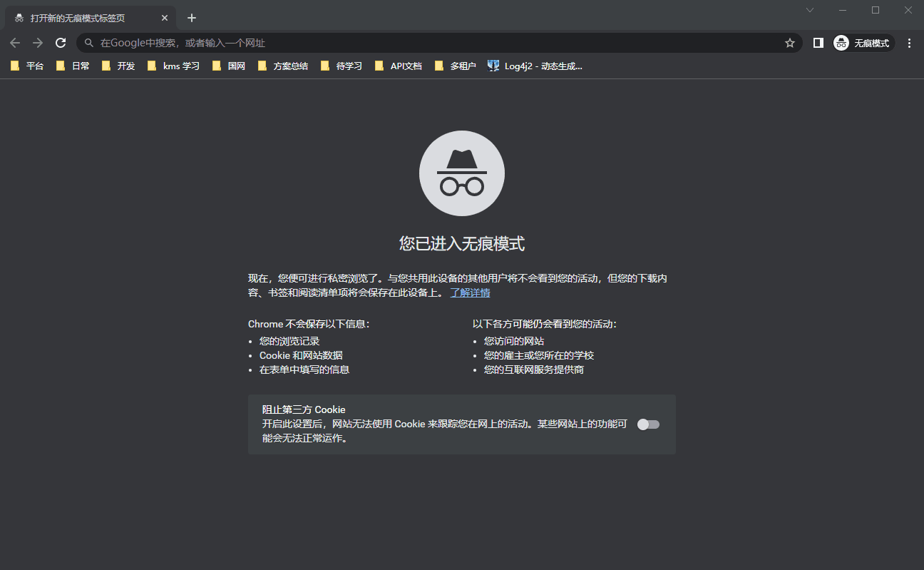
Task: Click the Cookie 和网站数据 list item
Action: point(301,355)
